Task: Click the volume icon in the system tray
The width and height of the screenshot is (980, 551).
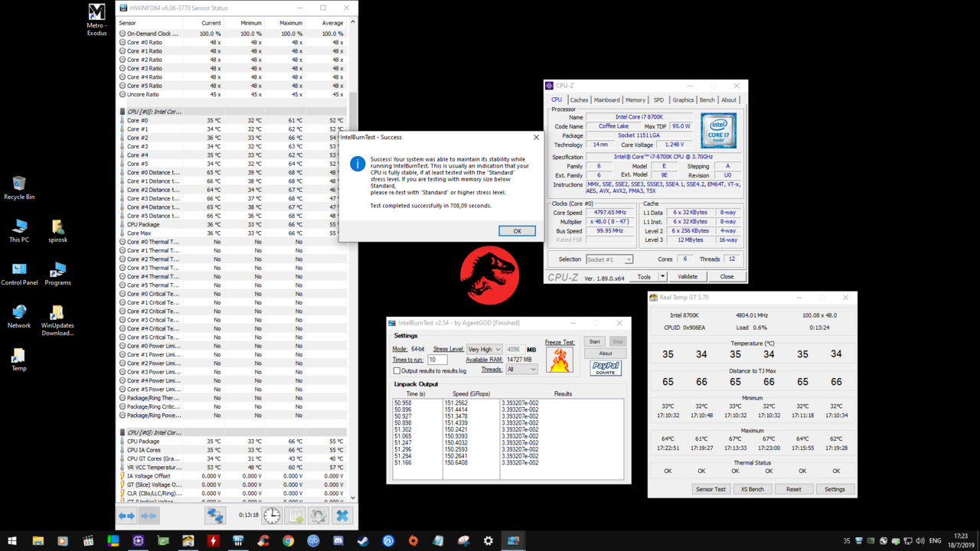Action: (920, 541)
